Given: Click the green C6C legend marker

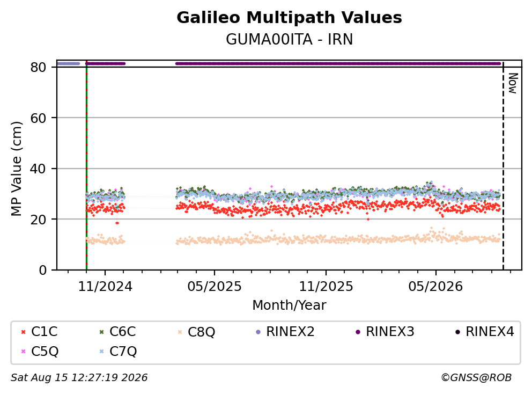Looking at the screenshot, I should (101, 332).
